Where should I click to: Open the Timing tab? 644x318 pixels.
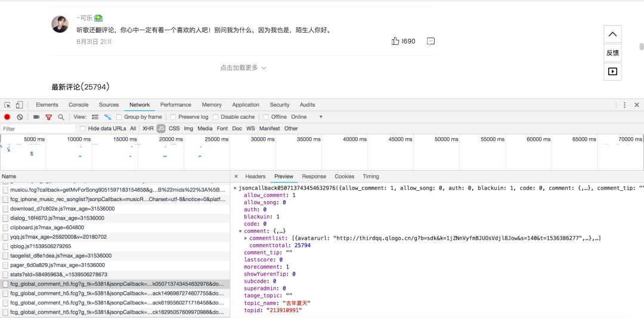pos(371,176)
